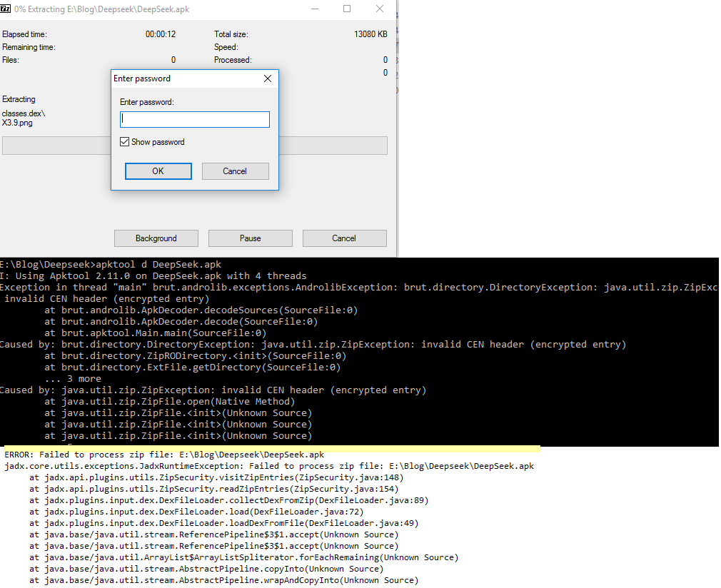Click the 'apktool d DeepSeek.apk' command line

[x=111, y=265]
